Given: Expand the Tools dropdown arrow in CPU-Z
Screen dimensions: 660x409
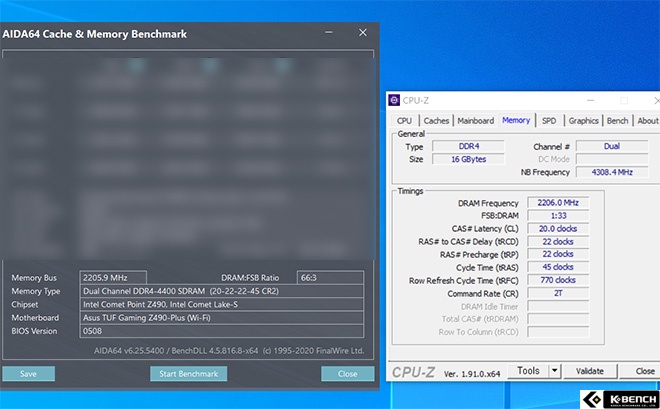Looking at the screenshot, I should [555, 371].
